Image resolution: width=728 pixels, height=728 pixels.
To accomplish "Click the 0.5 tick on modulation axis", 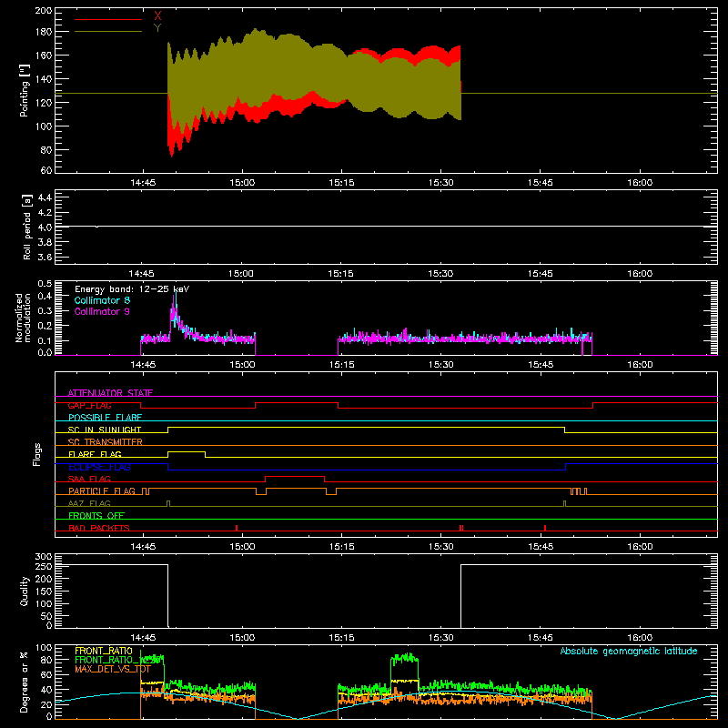I will (x=45, y=284).
